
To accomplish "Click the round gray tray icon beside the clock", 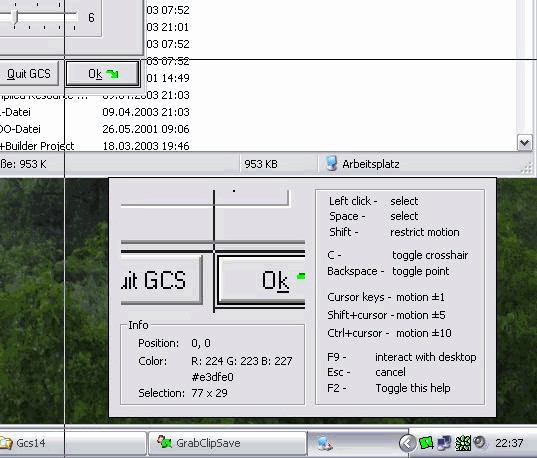I will click(x=480, y=442).
